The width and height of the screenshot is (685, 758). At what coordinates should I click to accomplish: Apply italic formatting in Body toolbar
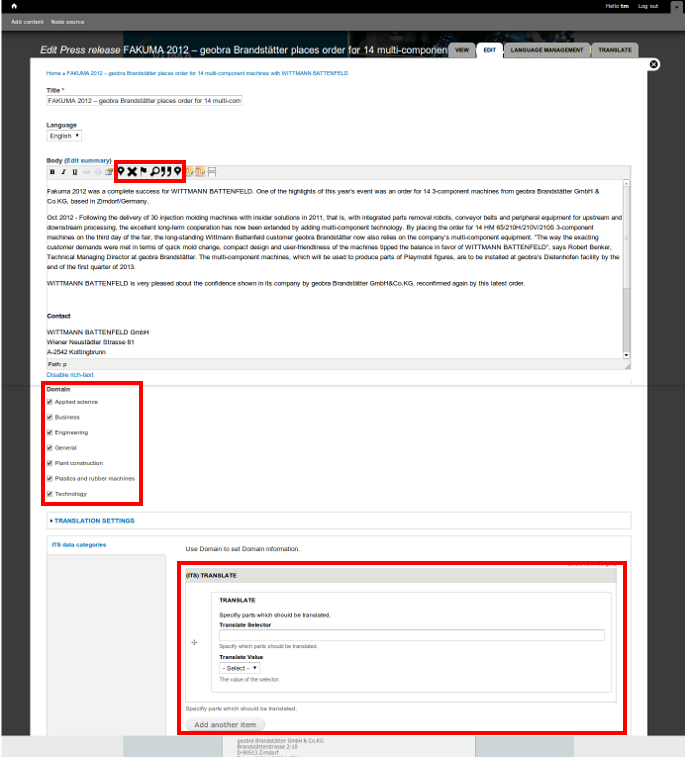tap(63, 172)
